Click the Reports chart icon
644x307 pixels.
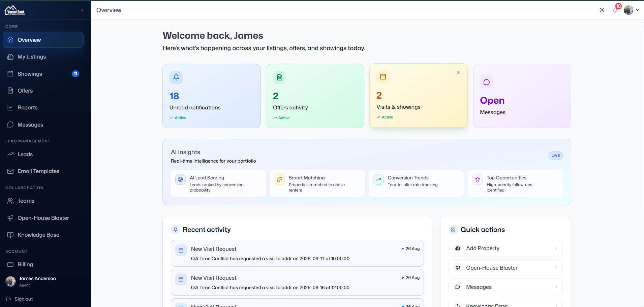(10, 108)
